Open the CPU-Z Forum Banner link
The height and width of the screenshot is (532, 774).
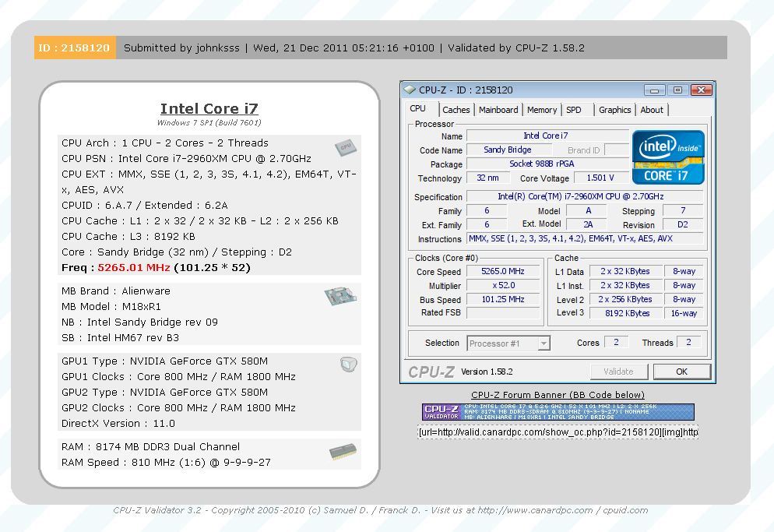click(x=558, y=395)
